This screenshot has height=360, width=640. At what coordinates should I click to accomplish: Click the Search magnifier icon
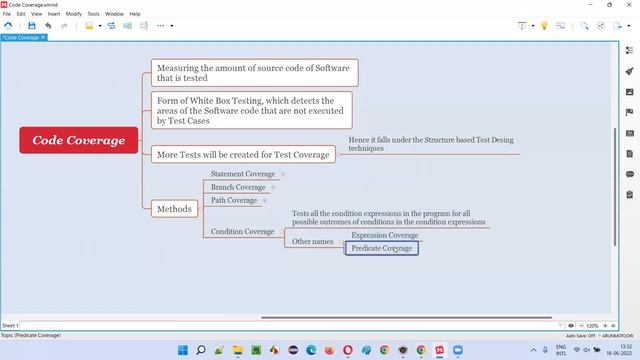click(584, 26)
